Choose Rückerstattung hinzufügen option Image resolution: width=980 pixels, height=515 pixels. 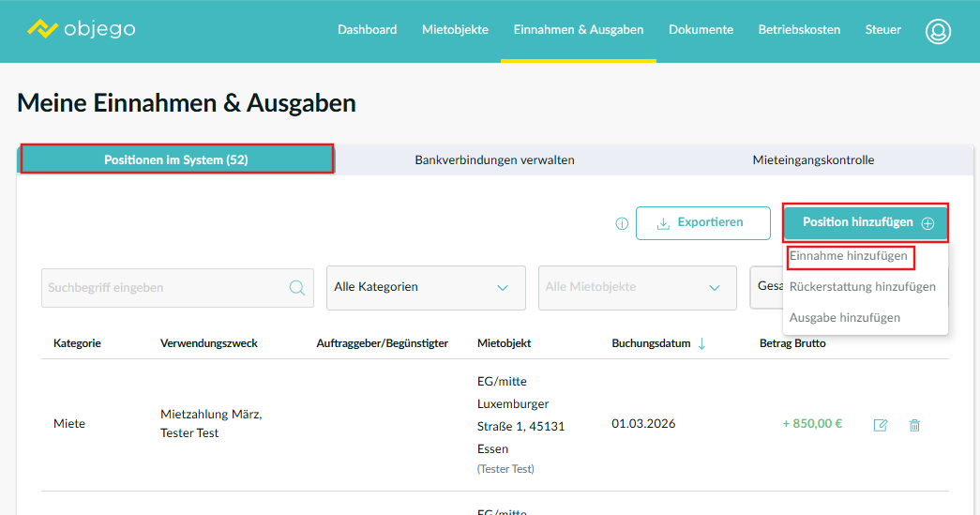862,287
